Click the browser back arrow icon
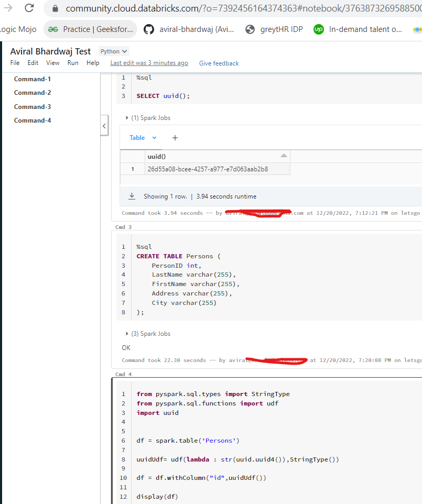The image size is (422, 504). click(7, 8)
